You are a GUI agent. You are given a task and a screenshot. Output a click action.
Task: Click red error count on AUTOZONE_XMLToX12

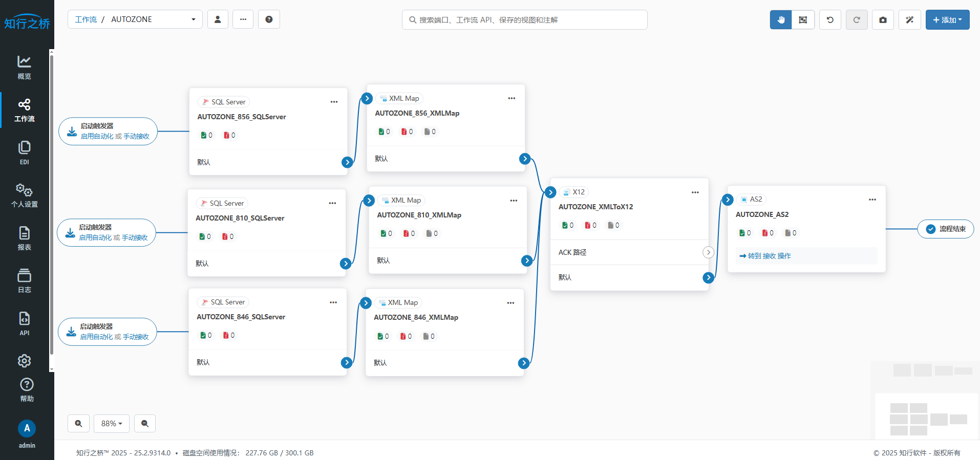click(x=590, y=225)
